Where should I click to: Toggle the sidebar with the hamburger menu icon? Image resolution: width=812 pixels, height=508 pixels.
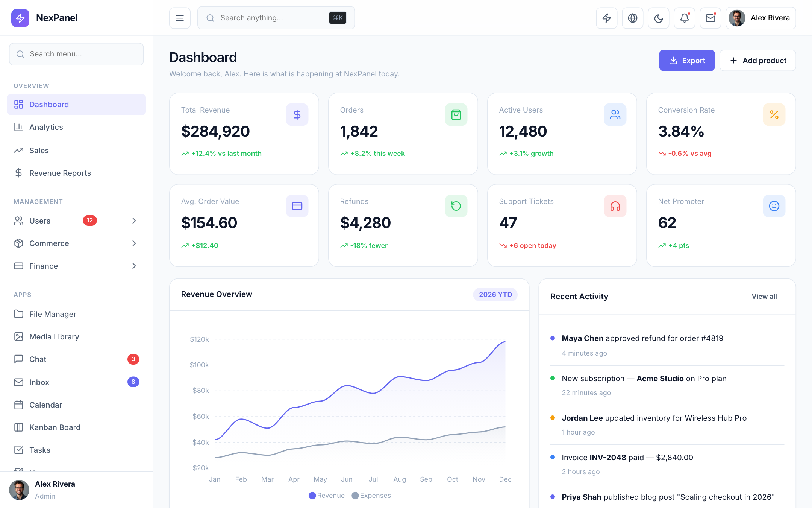coord(180,18)
